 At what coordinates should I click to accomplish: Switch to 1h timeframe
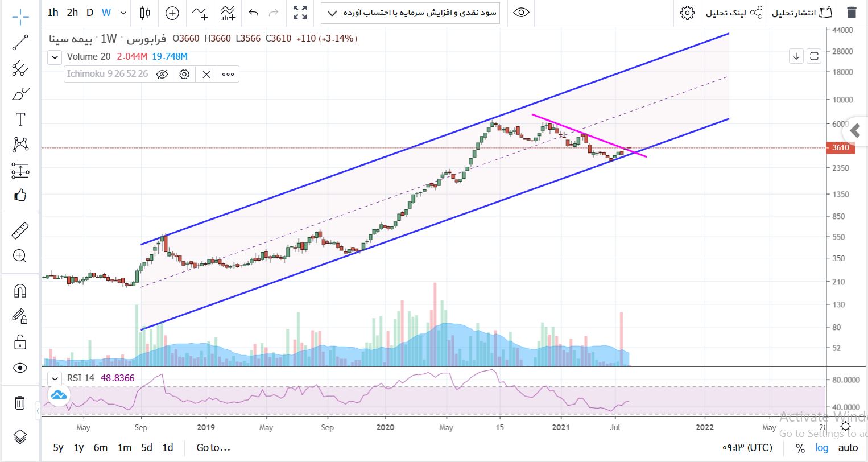point(53,13)
